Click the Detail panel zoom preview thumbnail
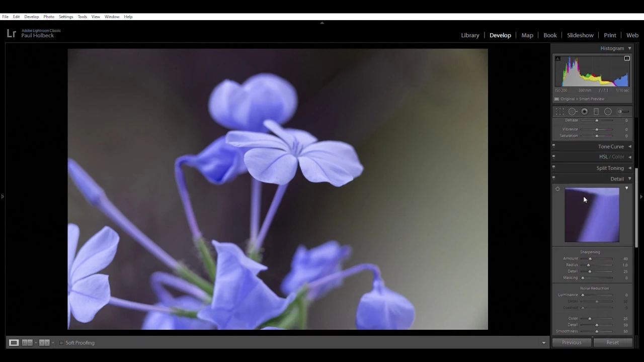Image resolution: width=644 pixels, height=362 pixels. [592, 215]
